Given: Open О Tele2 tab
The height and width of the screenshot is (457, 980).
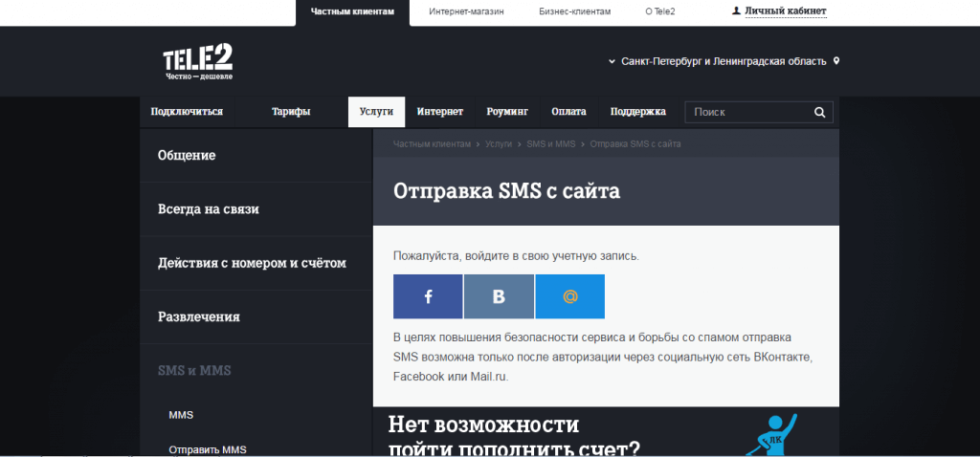Looking at the screenshot, I should pyautogui.click(x=660, y=11).
